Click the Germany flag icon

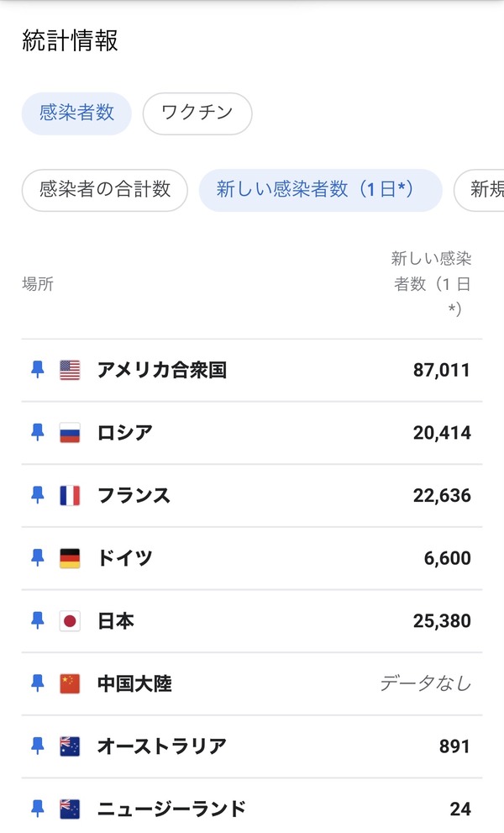click(70, 558)
